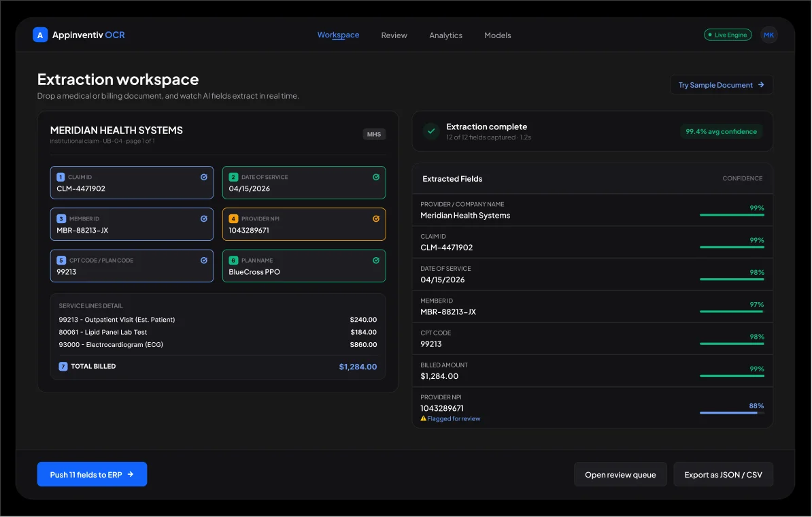The width and height of the screenshot is (812, 517).
Task: Click the verified check on Member ID card
Action: click(x=204, y=218)
